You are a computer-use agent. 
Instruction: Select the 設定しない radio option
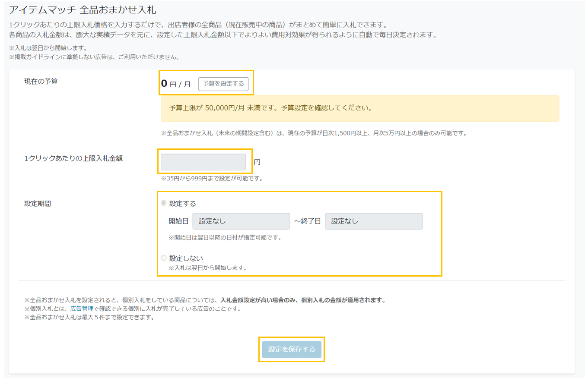pyautogui.click(x=163, y=258)
